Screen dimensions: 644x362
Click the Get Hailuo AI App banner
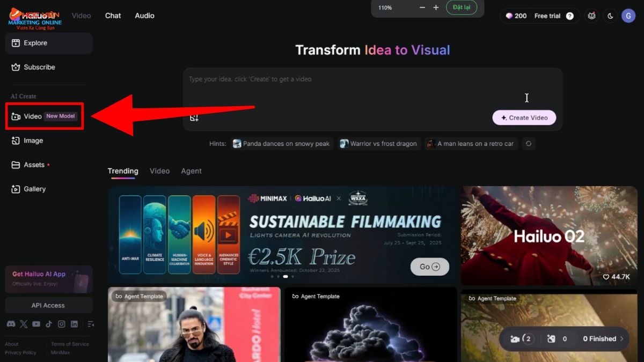tap(49, 279)
